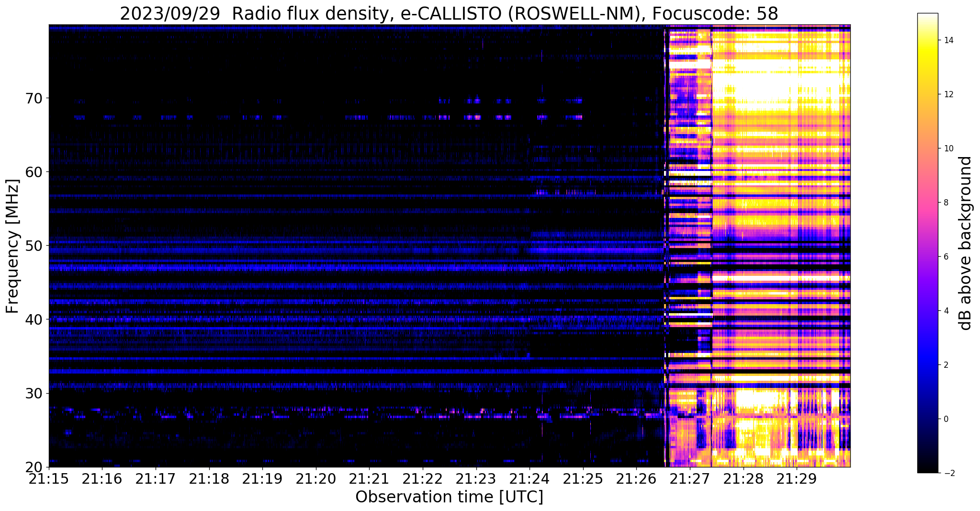Click the 'Frequency [MHz]' axis label
This screenshot has width=980, height=511.
[12, 246]
